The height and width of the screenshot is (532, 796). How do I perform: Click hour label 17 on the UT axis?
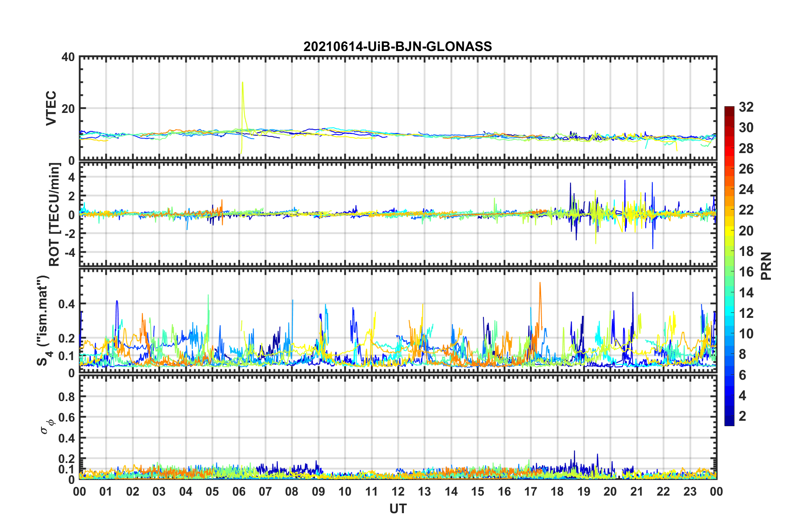(x=531, y=491)
